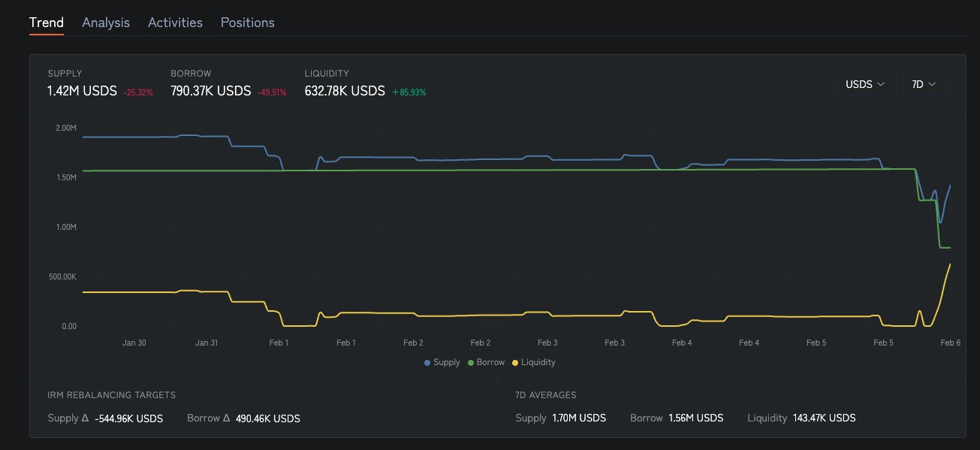Screen dimensions: 980x450
Task: Open the Positions tab
Action: [247, 23]
